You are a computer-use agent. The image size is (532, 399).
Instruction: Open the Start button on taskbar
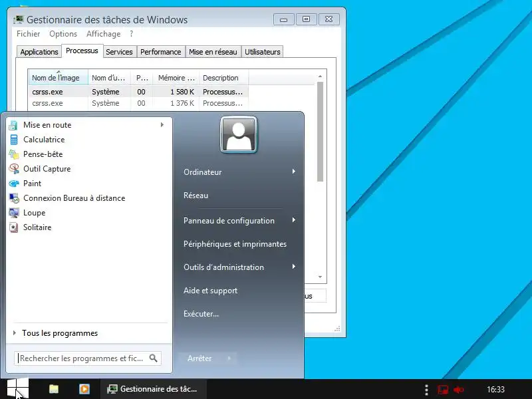[x=17, y=389]
